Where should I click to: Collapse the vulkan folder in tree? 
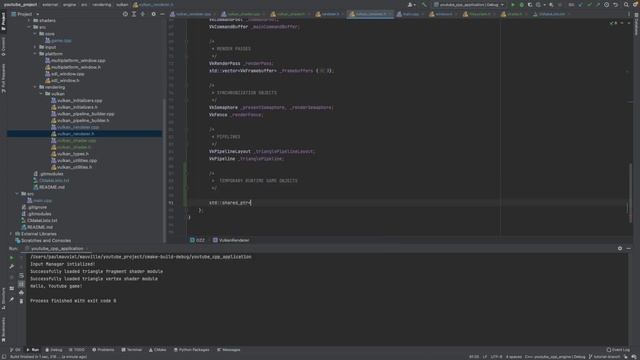click(x=41, y=94)
